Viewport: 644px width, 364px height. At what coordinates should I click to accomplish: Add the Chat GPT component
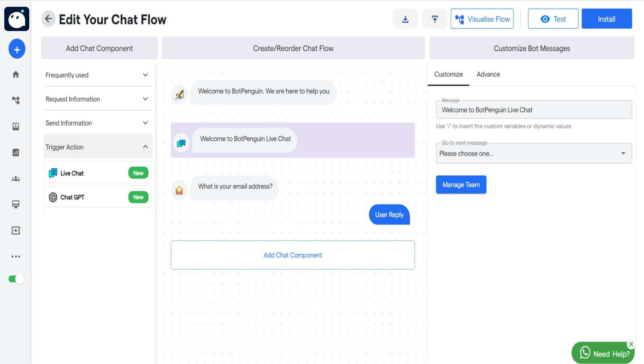point(98,197)
